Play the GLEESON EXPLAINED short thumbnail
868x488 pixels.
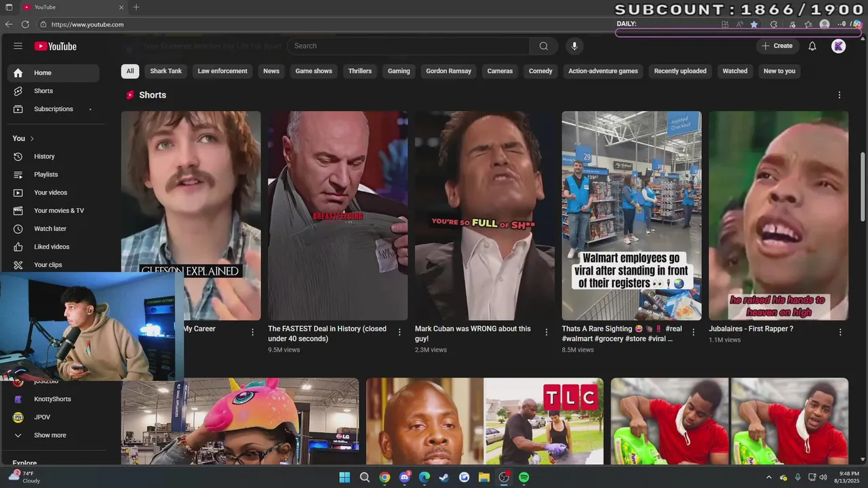[191, 193]
